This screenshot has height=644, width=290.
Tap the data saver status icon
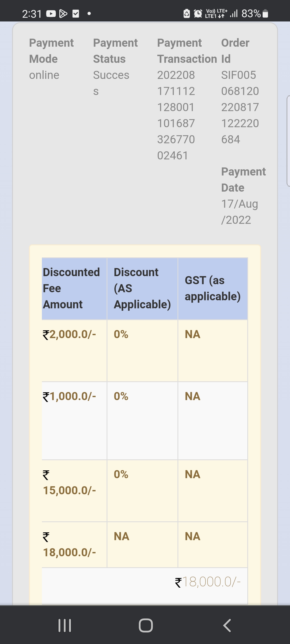(x=187, y=13)
